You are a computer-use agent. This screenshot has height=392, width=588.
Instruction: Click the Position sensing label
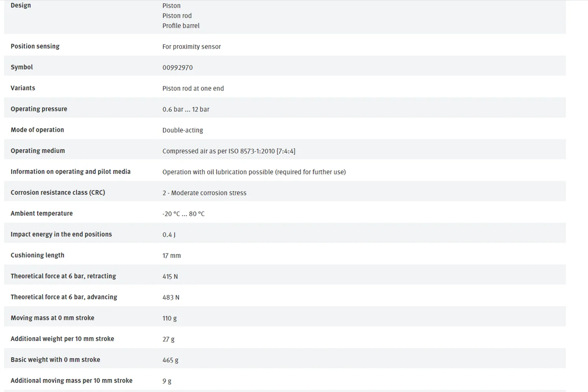[35, 46]
